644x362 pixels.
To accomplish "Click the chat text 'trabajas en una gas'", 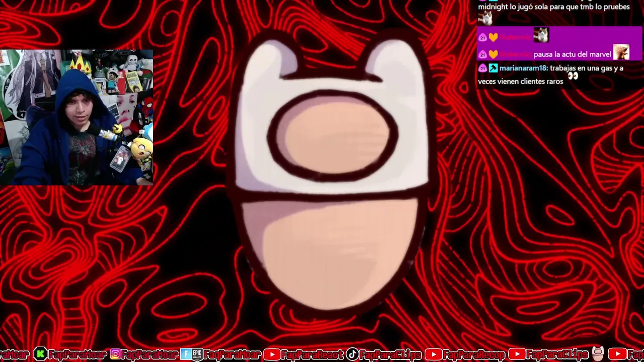I will (580, 68).
